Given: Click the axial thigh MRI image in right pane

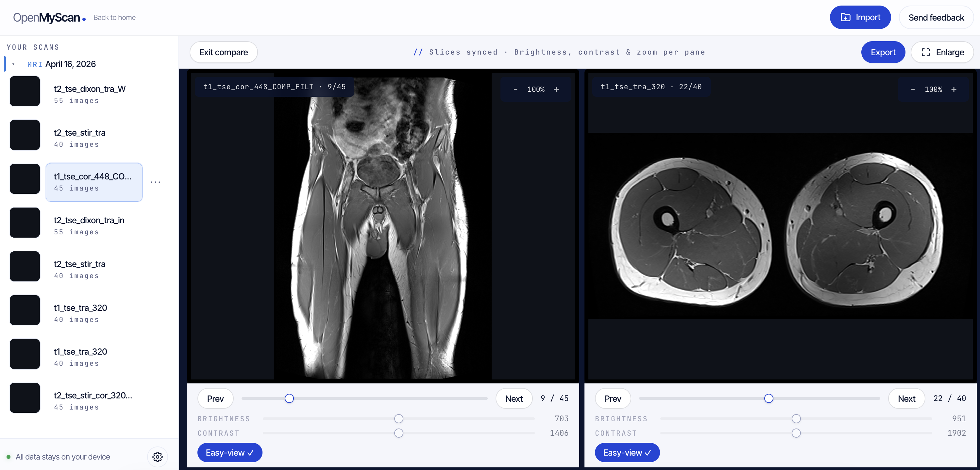Looking at the screenshot, I should point(780,226).
